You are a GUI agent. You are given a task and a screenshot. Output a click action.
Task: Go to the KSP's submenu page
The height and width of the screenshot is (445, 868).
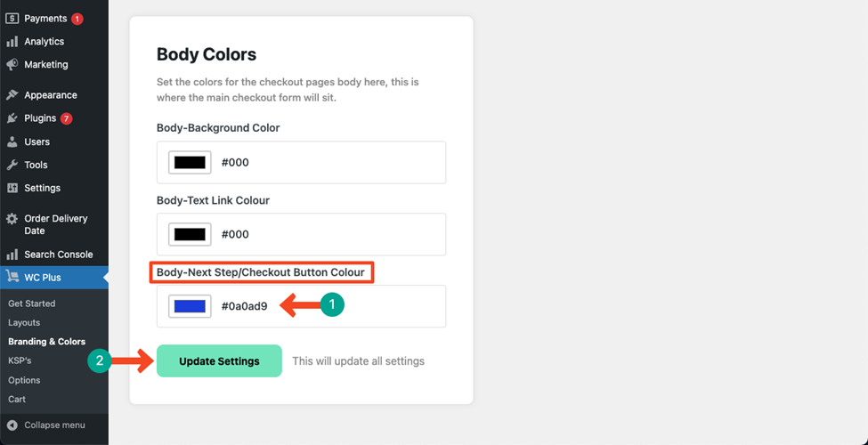click(x=20, y=360)
